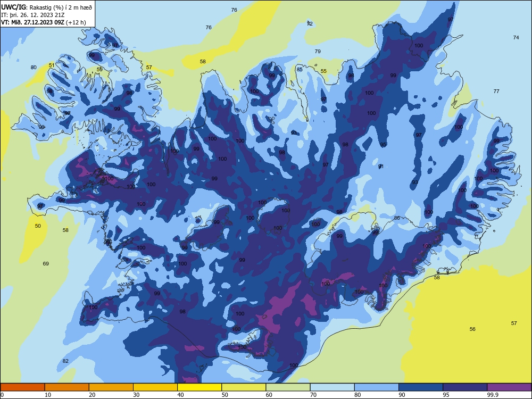This screenshot has height=399, width=532.
Task: Click the '10' tick label on the legend scale
Action: click(48, 395)
